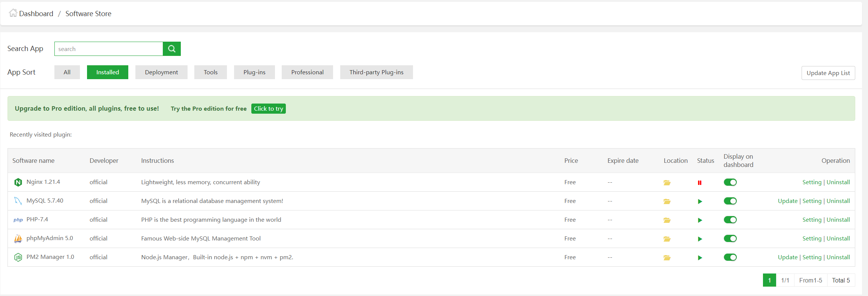Focus the Search App input field
The image size is (868, 296).
click(109, 49)
